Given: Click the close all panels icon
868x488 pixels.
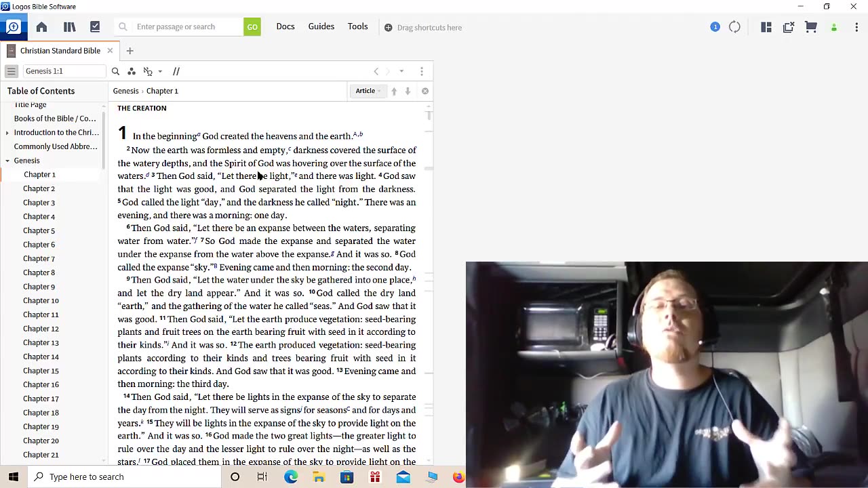Looking at the screenshot, I should pos(789,27).
